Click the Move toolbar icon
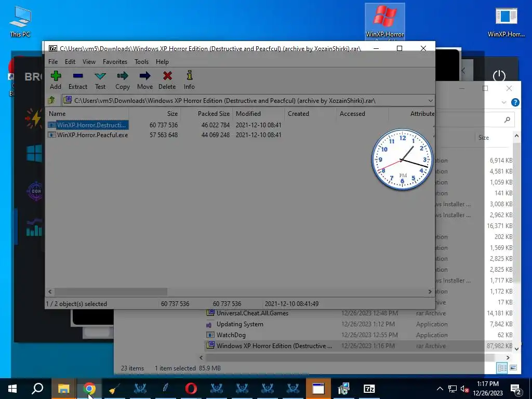This screenshot has height=399, width=532. point(145,81)
